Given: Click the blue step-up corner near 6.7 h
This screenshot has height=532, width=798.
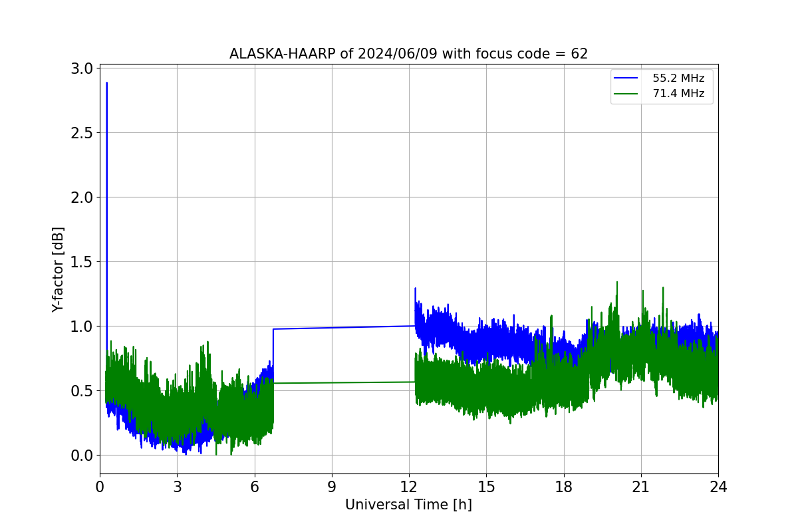Looking at the screenshot, I should (x=273, y=329).
